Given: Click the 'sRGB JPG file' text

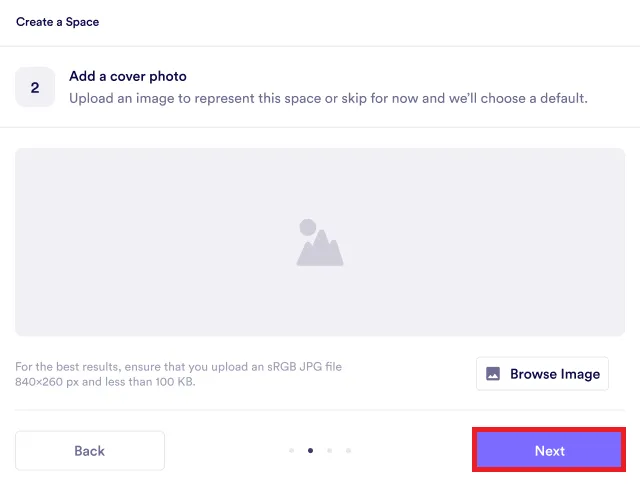Looking at the screenshot, I should tap(300, 367).
